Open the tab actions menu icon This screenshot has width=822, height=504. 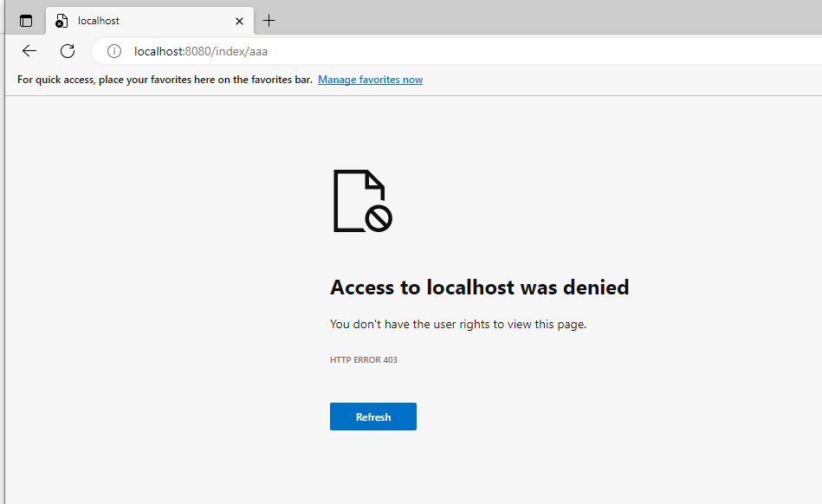[26, 21]
